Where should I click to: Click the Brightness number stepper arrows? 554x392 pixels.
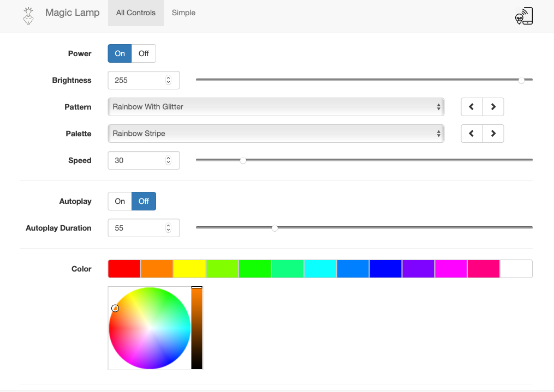[168, 80]
